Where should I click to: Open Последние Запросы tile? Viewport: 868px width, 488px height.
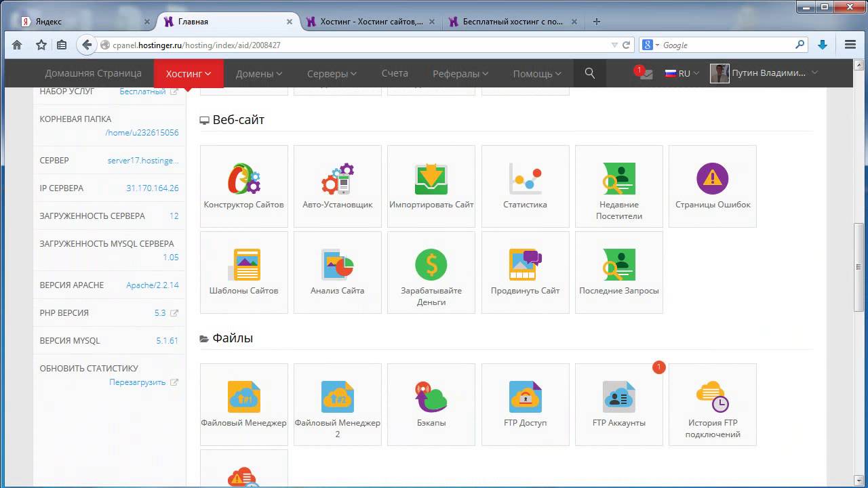[x=619, y=272]
